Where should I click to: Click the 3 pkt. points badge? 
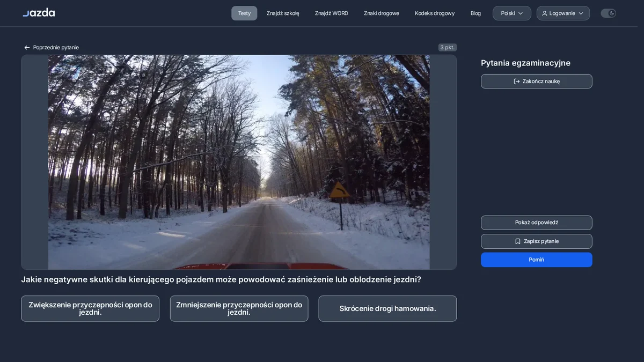click(447, 48)
